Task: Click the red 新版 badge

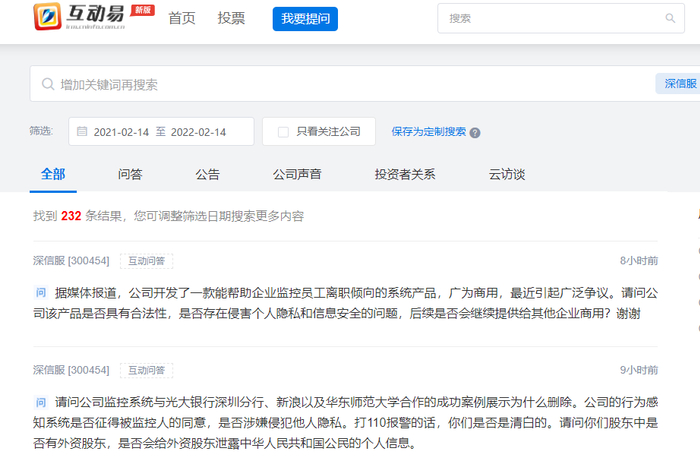Action: pyautogui.click(x=142, y=10)
